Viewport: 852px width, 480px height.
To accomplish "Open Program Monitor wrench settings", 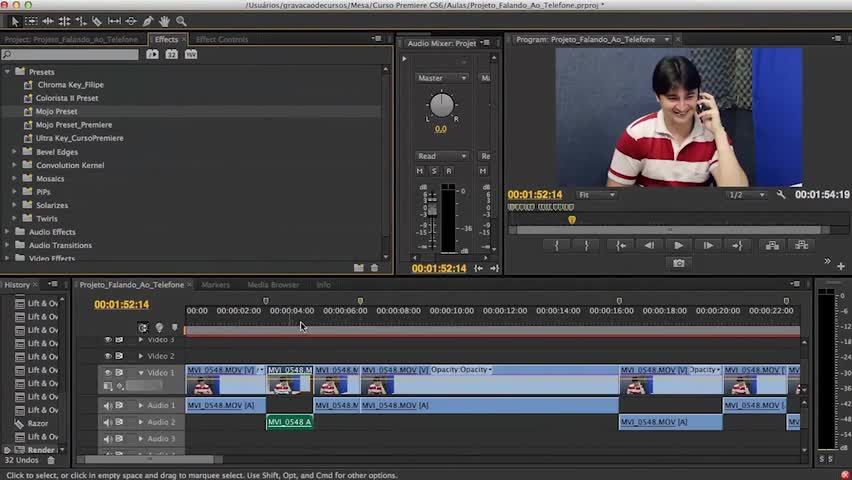I will [x=781, y=195].
